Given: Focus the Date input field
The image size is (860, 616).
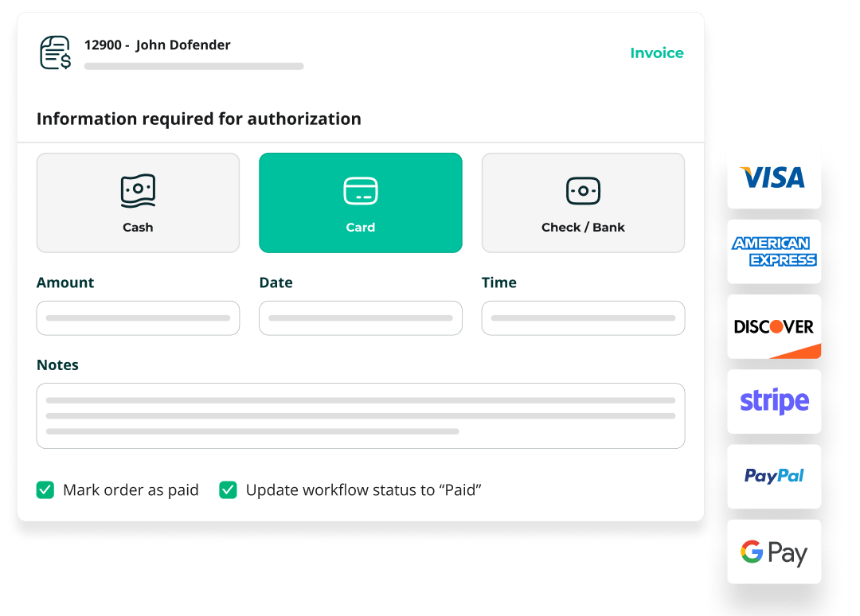Looking at the screenshot, I should pos(360,318).
